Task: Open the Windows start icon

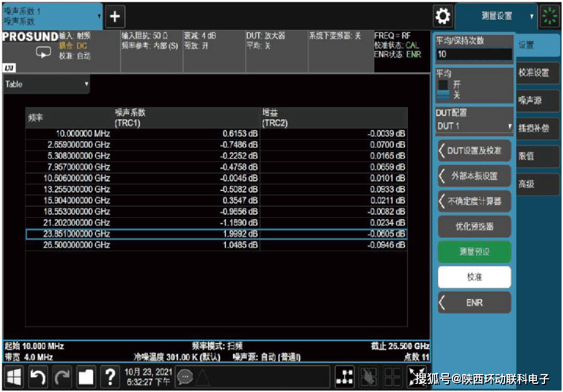Action: point(14,377)
